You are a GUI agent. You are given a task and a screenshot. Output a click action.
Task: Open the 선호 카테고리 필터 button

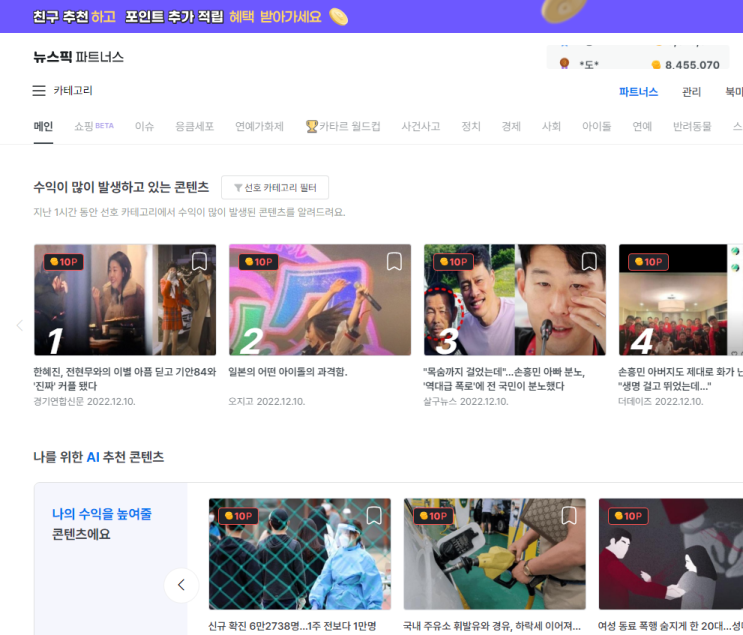pos(275,188)
